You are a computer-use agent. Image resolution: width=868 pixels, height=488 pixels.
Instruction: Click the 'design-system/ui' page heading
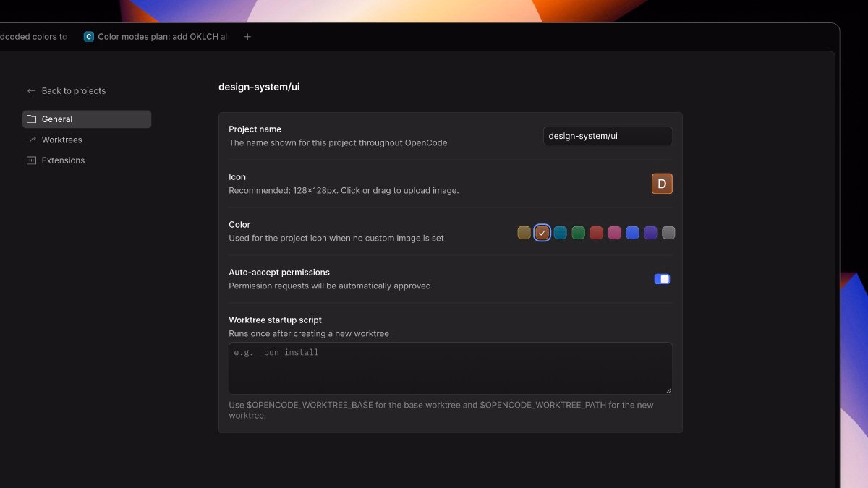coord(259,87)
